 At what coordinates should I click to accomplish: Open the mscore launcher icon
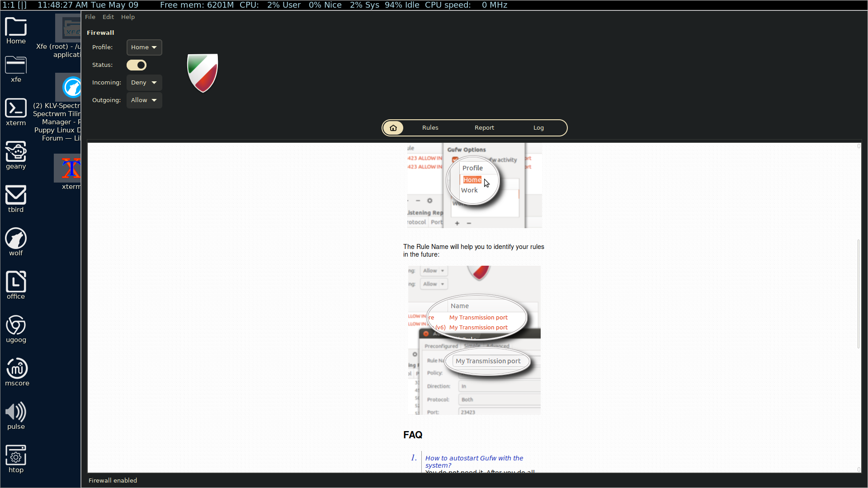coord(17,369)
